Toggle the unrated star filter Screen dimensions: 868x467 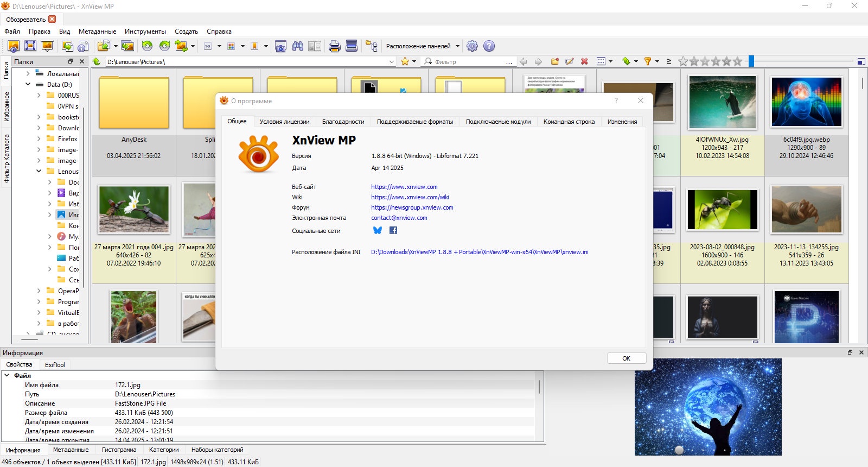tap(683, 61)
